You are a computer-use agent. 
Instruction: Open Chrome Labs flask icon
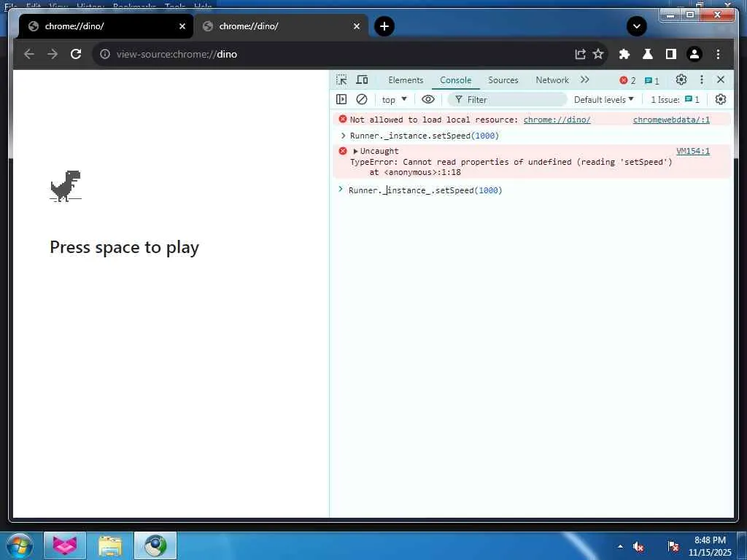[648, 54]
